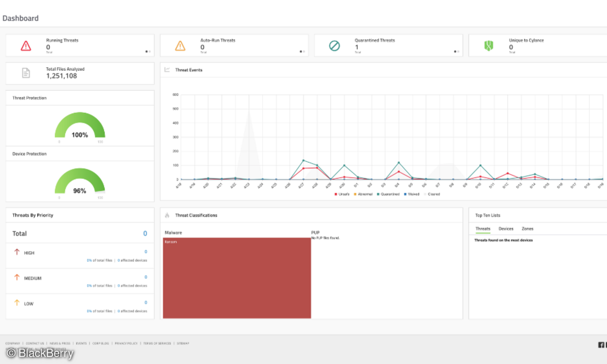The image size is (607, 364).
Task: Click the Malware classification label
Action: [174, 233]
